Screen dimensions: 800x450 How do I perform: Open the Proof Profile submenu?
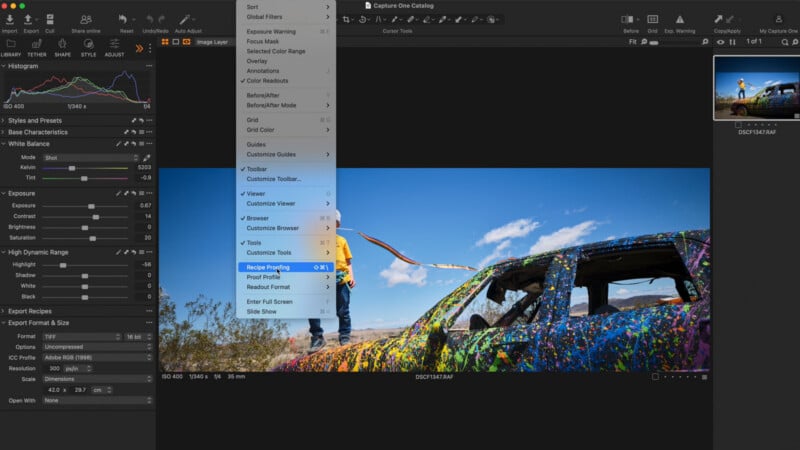[x=286, y=278]
